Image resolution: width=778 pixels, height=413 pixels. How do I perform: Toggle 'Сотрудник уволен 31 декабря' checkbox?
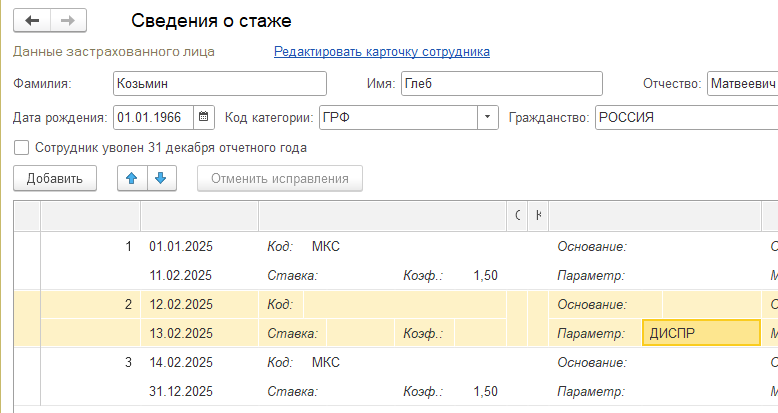22,147
